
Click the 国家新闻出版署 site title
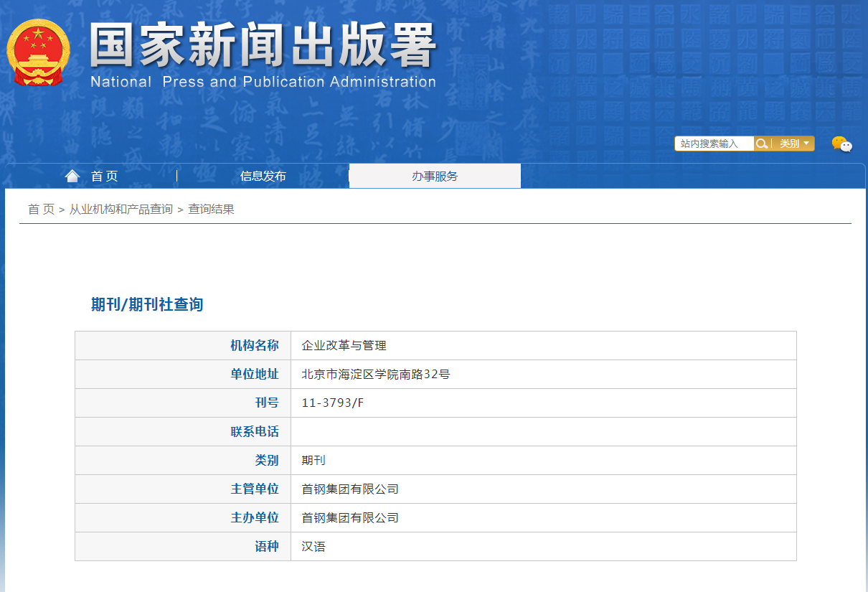(263, 46)
